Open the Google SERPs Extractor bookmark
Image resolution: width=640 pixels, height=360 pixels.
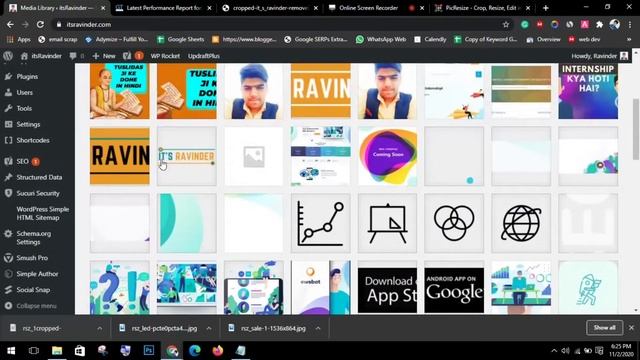coord(316,40)
